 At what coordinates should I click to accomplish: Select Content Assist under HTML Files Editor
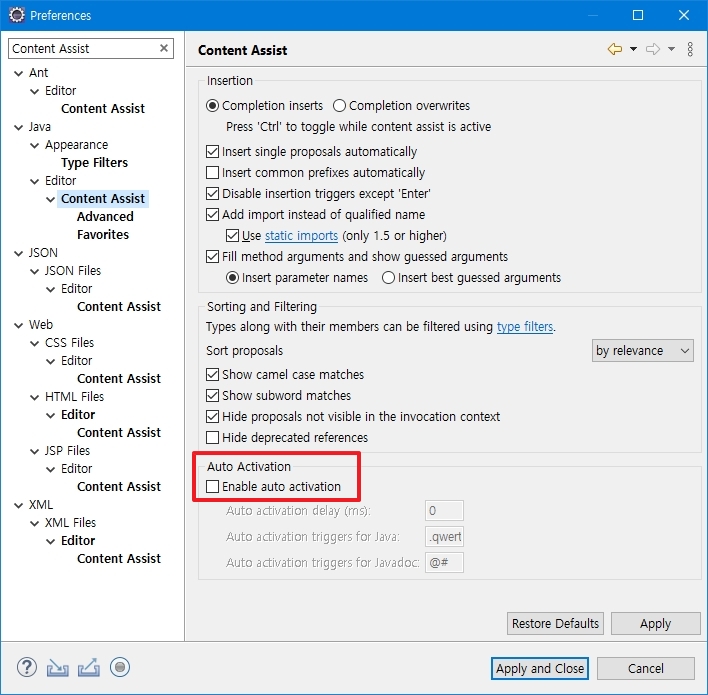(x=119, y=433)
